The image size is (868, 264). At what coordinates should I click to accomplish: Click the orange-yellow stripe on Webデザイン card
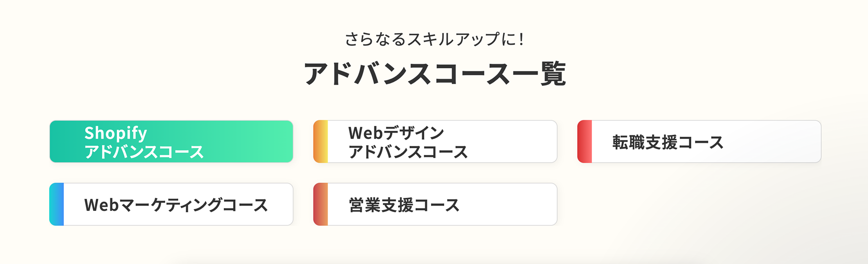click(321, 141)
